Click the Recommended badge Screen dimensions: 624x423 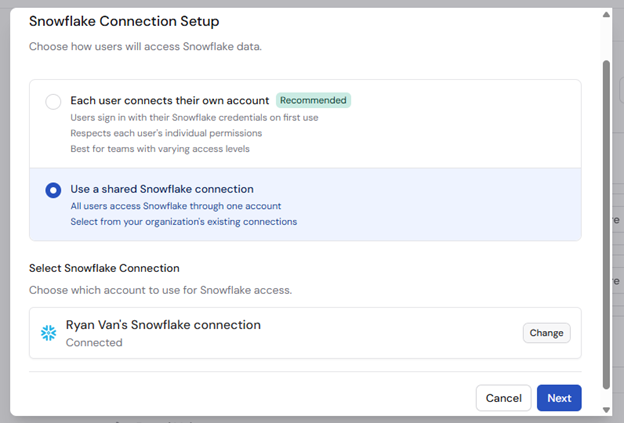click(313, 100)
